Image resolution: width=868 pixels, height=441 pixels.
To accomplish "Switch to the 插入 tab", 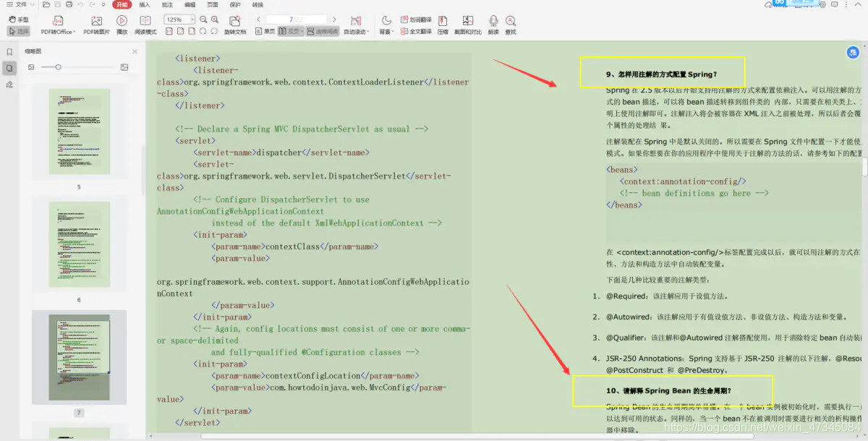I will 145,4.
